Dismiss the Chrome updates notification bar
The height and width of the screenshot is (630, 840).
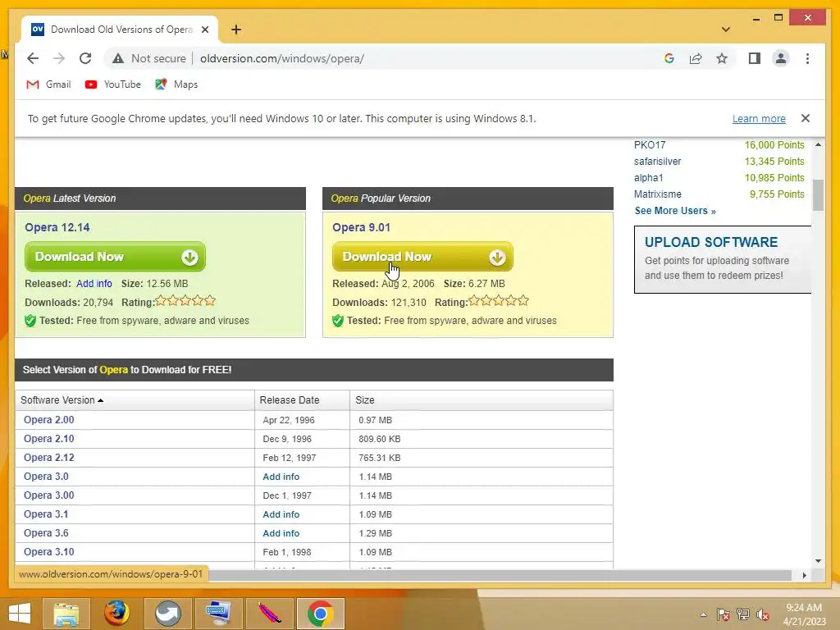(x=806, y=118)
